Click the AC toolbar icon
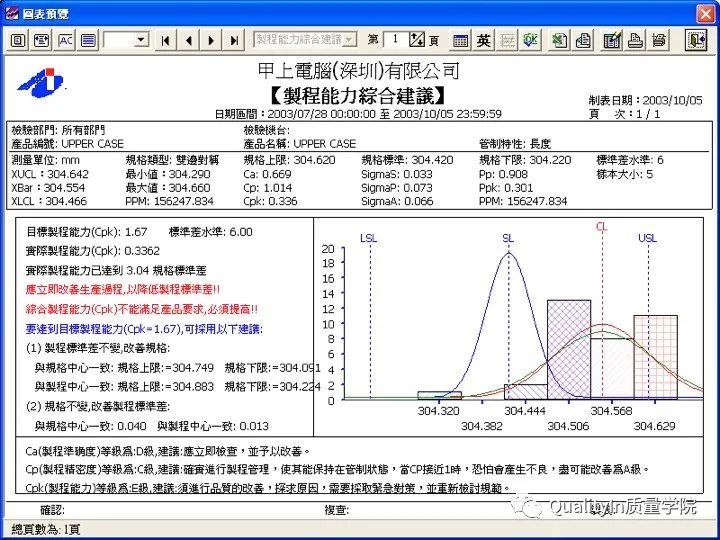Screen dimensions: 720x540 [x=66, y=40]
